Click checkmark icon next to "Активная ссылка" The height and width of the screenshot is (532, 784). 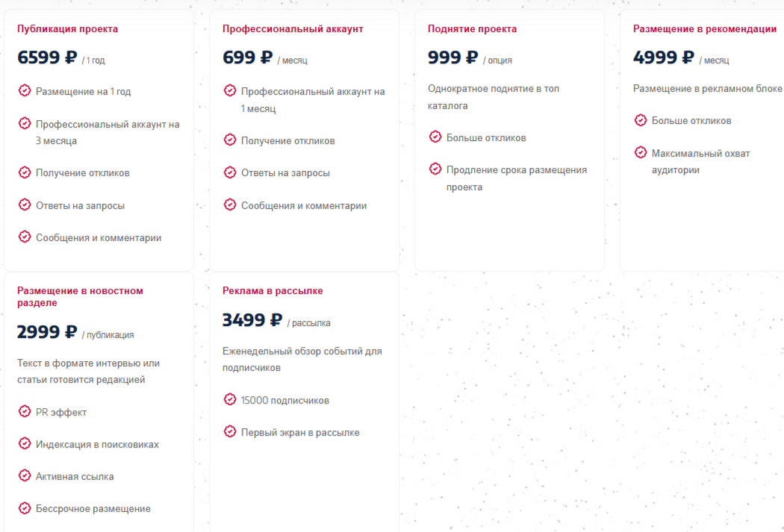click(x=25, y=476)
